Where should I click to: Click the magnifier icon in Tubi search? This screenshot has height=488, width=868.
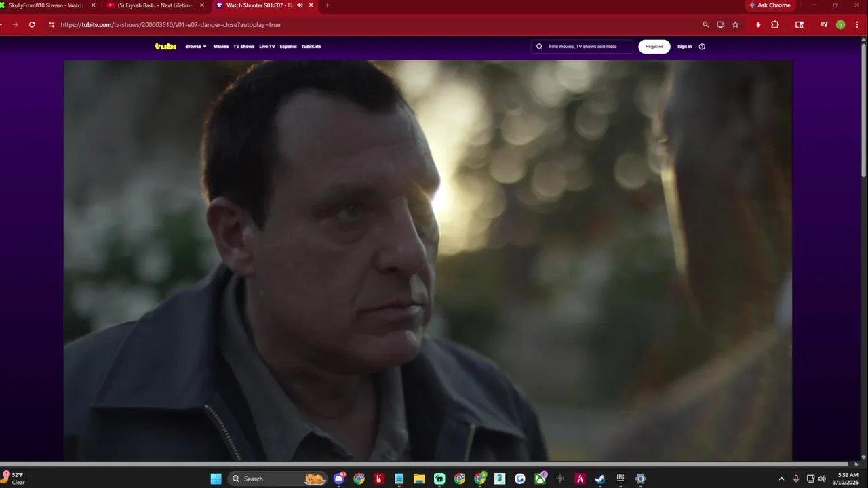coord(540,47)
